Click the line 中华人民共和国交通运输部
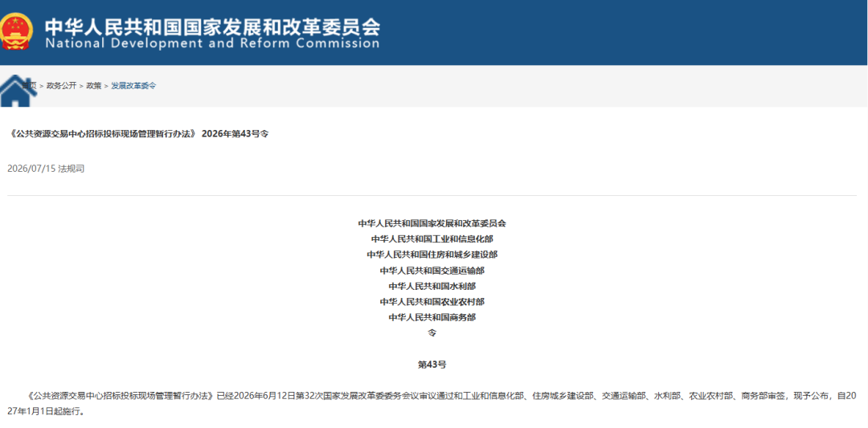The image size is (868, 428). point(432,271)
